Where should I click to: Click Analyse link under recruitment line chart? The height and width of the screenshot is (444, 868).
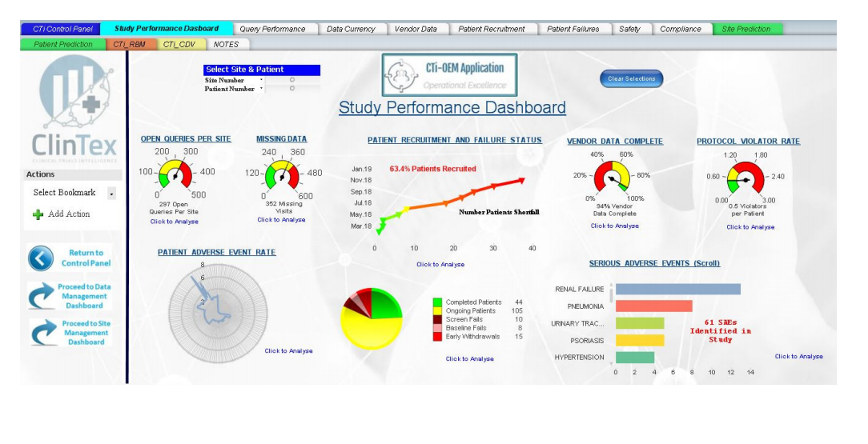440,265
